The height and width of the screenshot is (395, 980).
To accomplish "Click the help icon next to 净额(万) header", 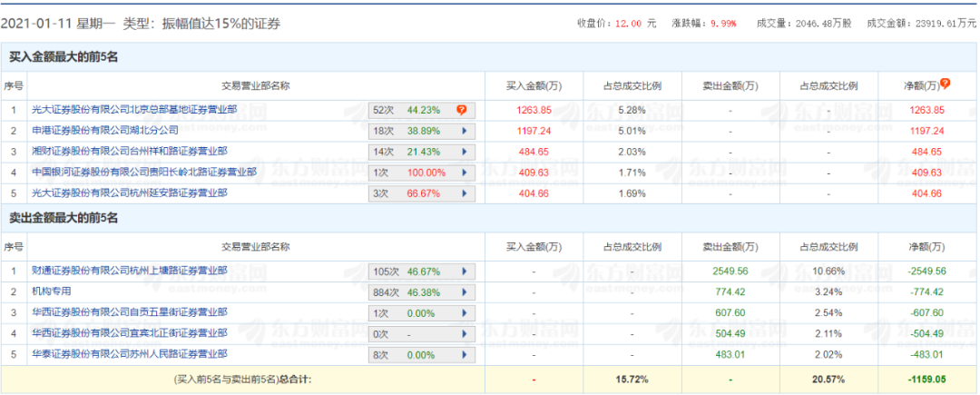I will [945, 84].
